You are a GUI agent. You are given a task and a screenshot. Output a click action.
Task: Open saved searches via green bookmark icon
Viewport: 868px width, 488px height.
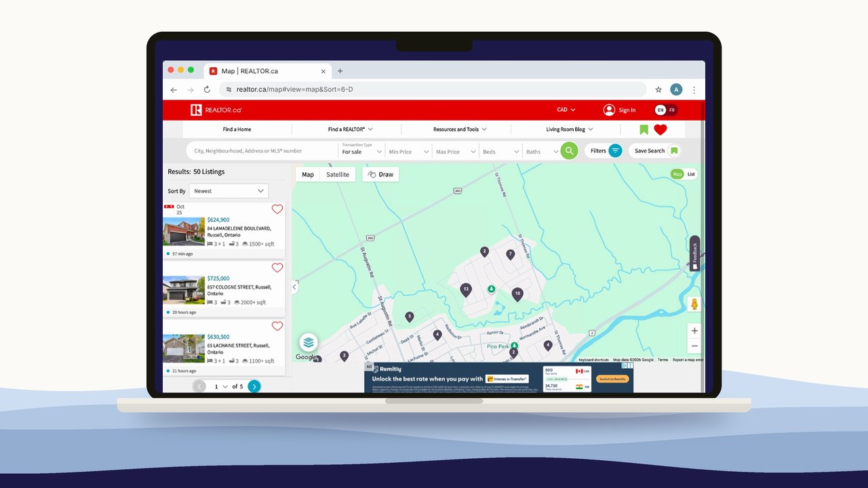pos(644,129)
